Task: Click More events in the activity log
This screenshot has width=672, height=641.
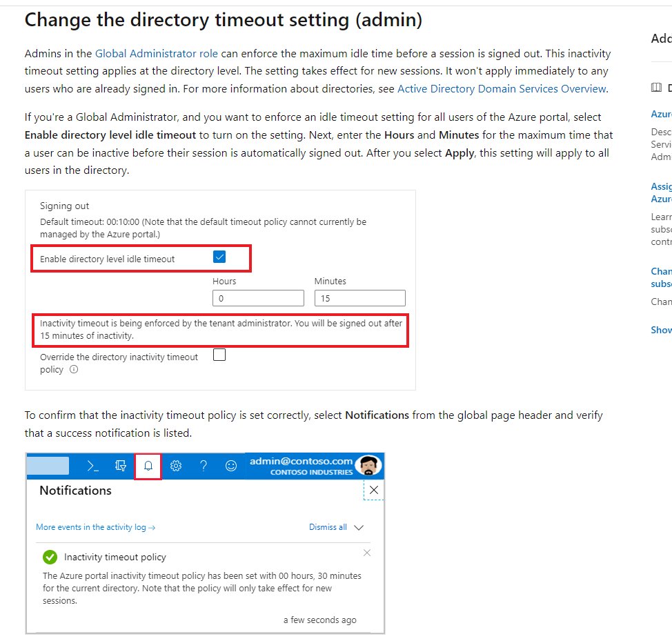Action: point(96,527)
